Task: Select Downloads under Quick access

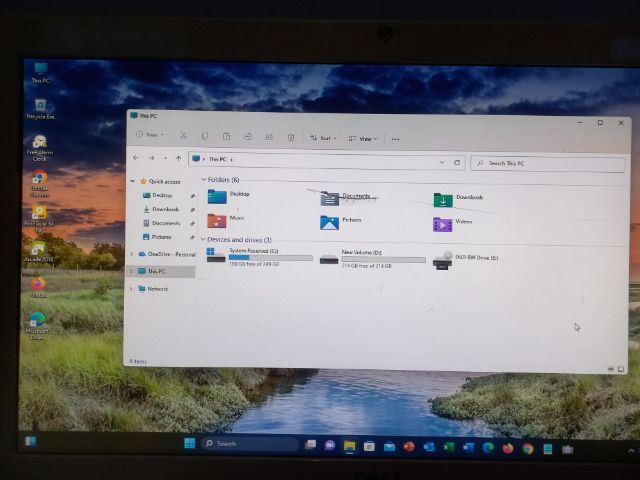Action: click(165, 209)
